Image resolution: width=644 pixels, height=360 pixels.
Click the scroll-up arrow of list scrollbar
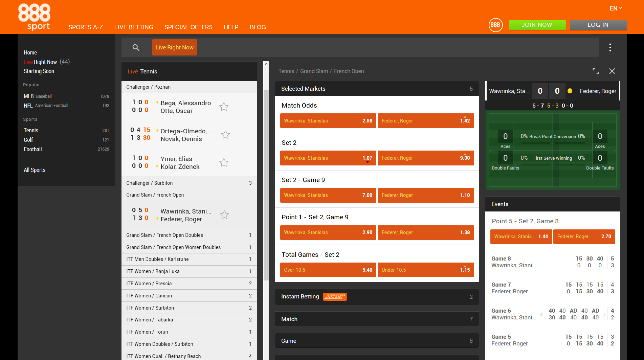tap(266, 64)
